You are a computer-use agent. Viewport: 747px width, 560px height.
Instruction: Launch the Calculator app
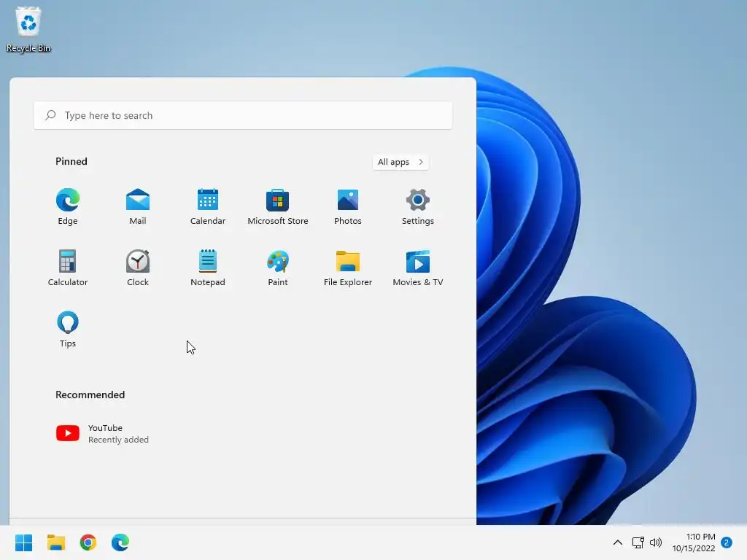click(68, 268)
